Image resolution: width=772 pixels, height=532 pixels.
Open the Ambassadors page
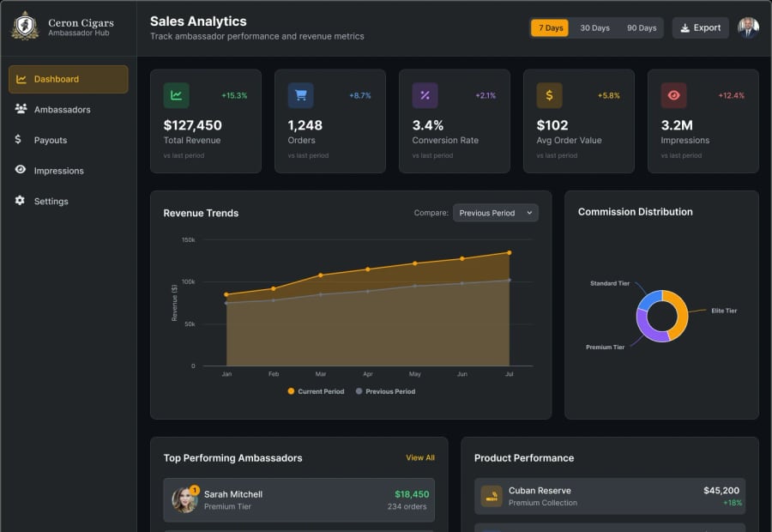pos(69,109)
